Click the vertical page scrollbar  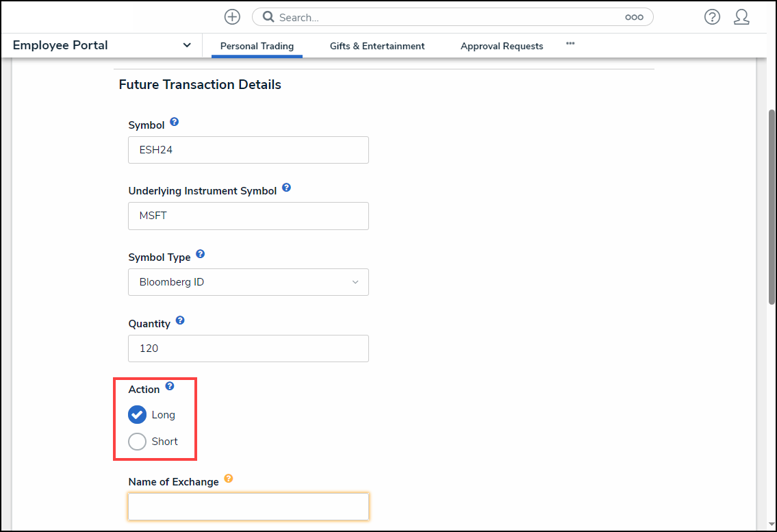(x=772, y=205)
